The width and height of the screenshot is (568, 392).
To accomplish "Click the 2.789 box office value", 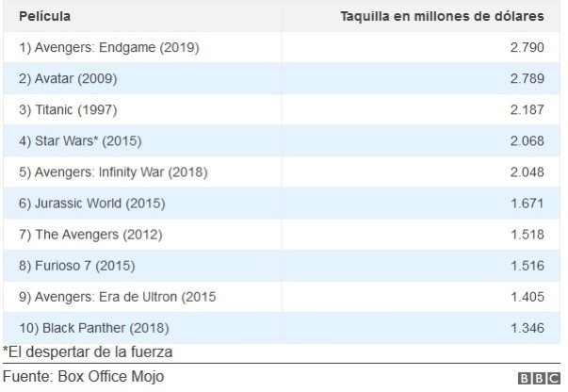I will coord(528,78).
